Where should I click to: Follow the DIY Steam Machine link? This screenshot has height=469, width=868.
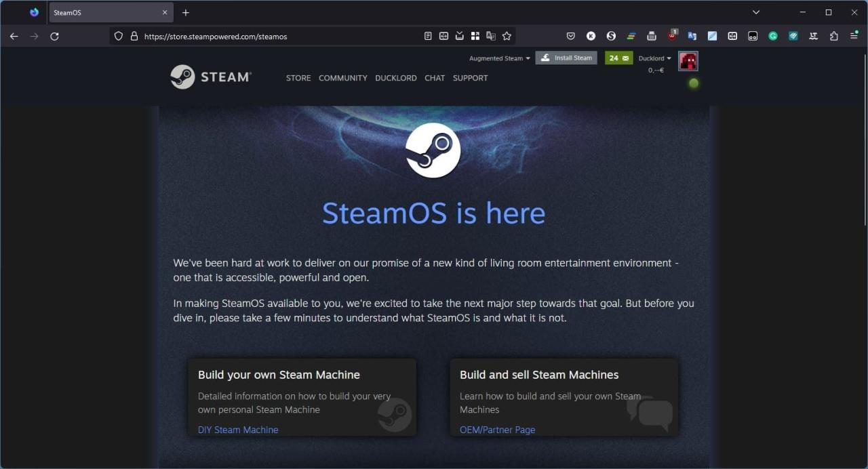(238, 430)
